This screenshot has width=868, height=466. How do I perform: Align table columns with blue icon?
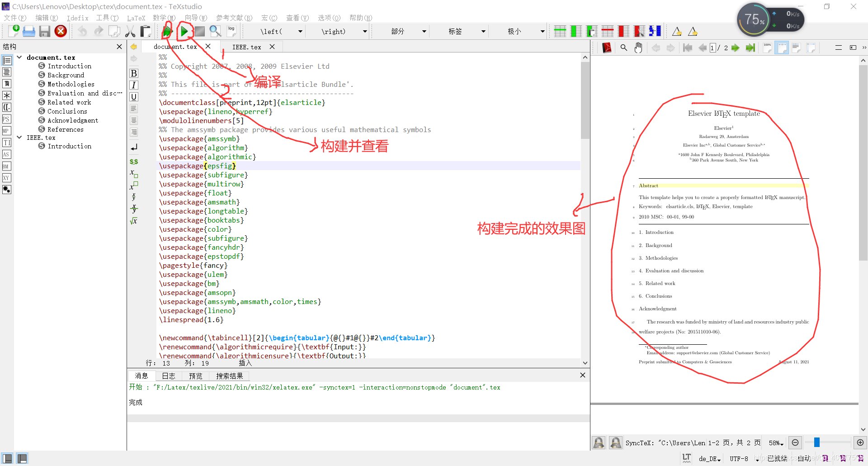(655, 31)
